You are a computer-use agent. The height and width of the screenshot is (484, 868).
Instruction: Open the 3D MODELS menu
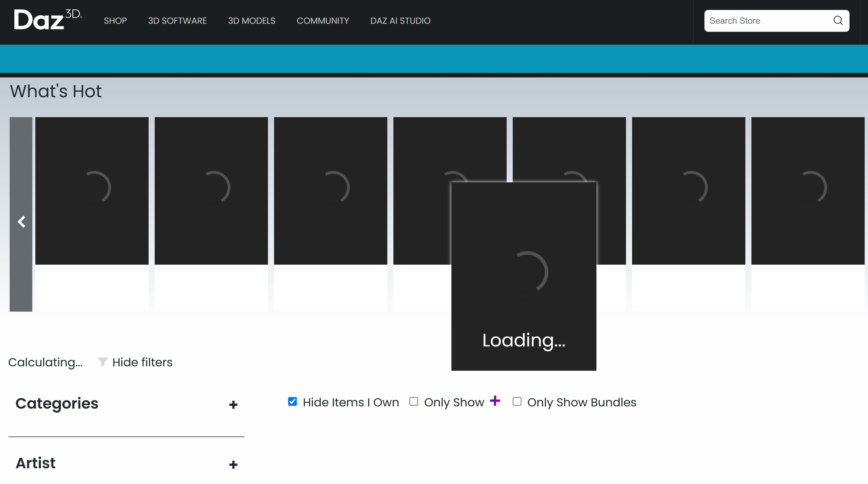[251, 21]
